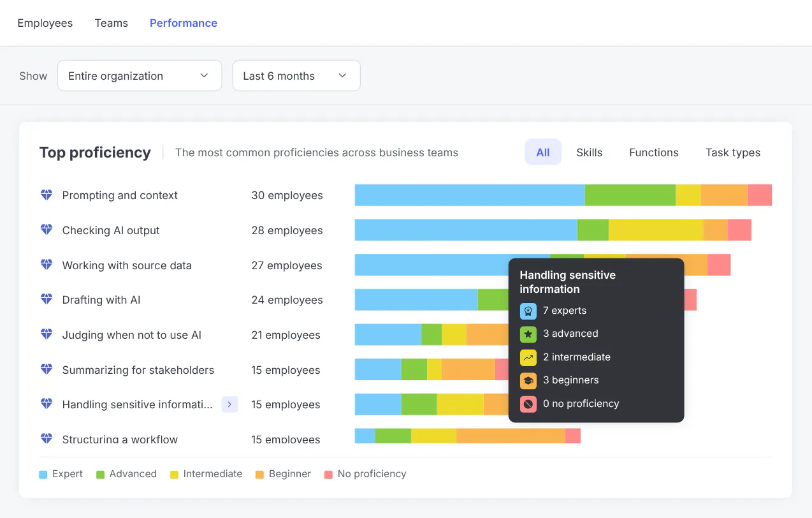Click the Advanced legend green swatch
This screenshot has width=812, height=518.
(x=100, y=475)
